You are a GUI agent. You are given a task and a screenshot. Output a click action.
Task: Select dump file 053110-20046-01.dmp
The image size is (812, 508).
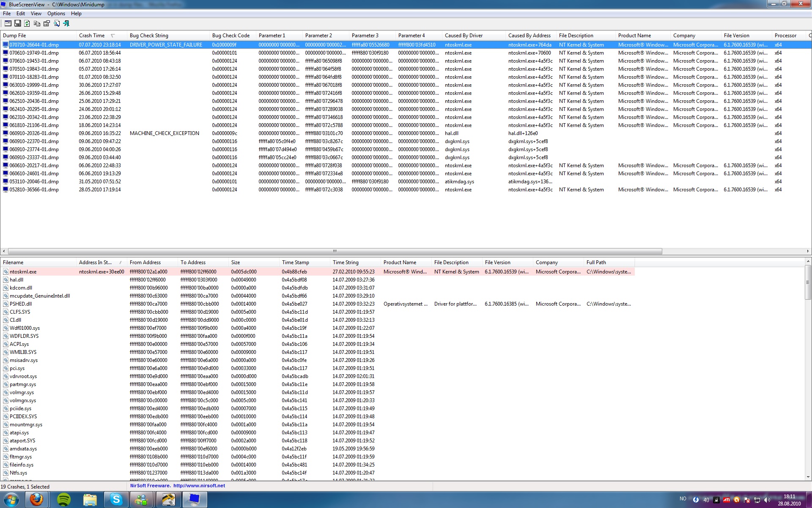pos(34,182)
